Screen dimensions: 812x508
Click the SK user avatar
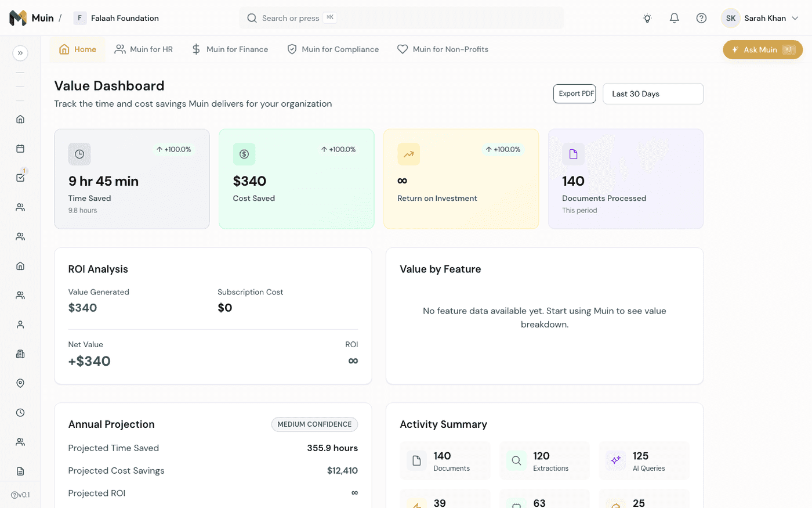[731, 18]
